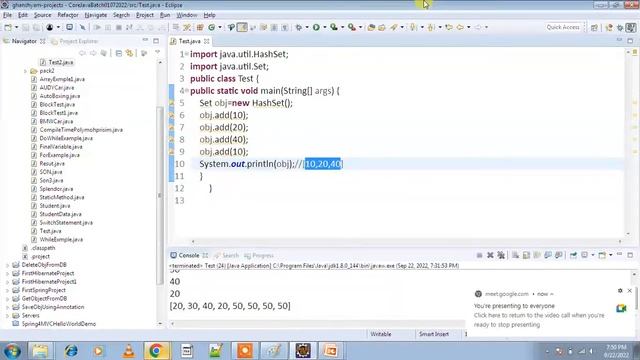
Task: Toggle Word Wrap in console toolbar
Action: pos(537,255)
